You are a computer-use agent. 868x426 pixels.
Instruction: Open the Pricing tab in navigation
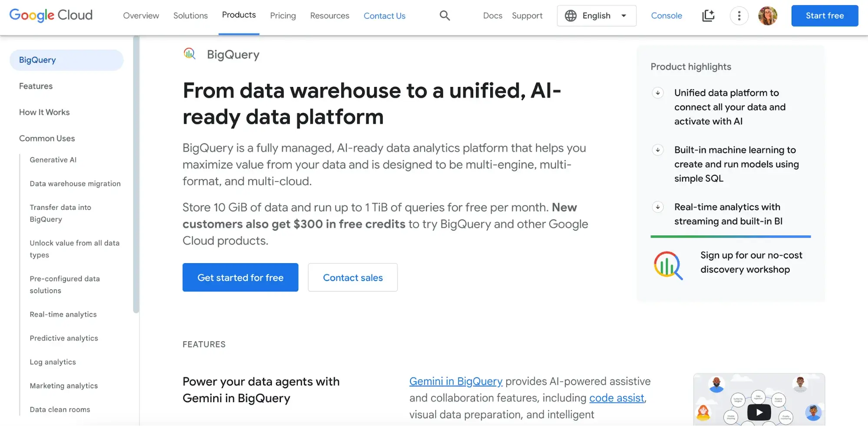(283, 16)
